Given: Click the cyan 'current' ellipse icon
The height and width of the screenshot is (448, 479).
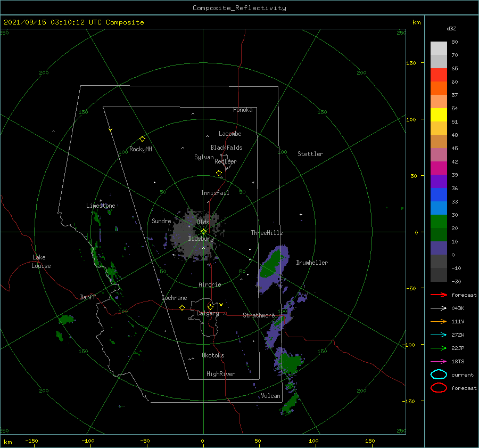Looking at the screenshot, I should click(439, 374).
